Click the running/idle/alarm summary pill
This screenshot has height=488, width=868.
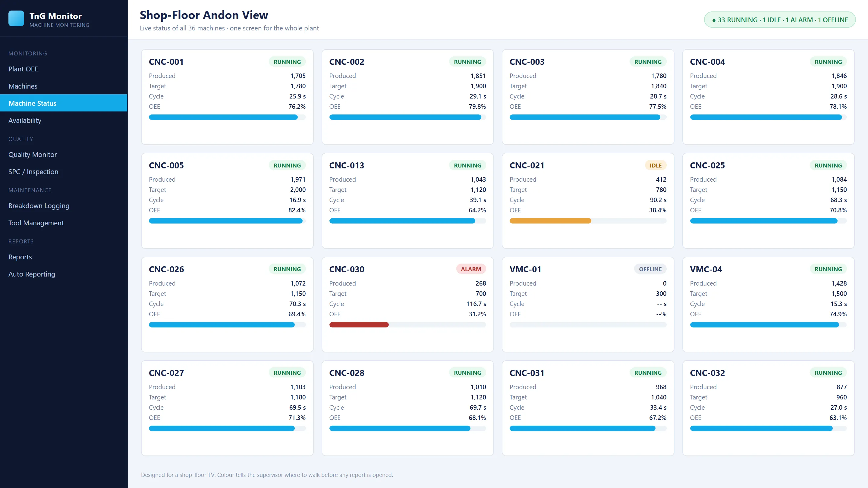coord(780,20)
